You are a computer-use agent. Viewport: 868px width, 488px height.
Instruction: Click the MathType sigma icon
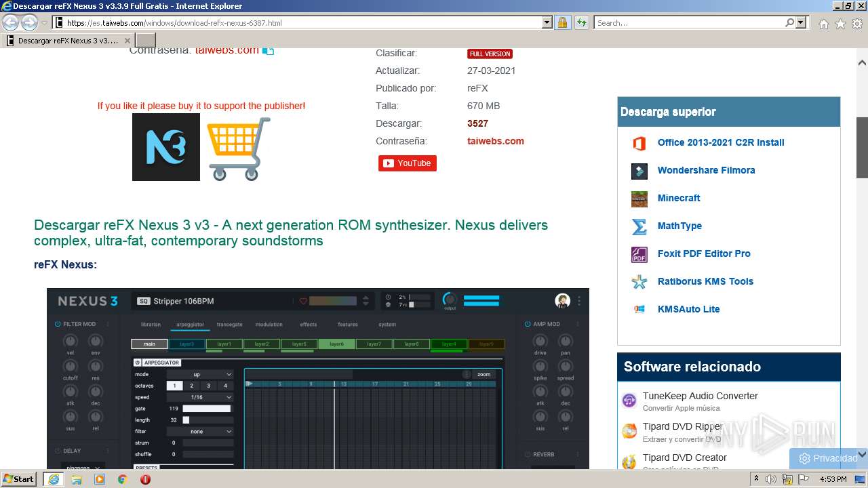639,226
